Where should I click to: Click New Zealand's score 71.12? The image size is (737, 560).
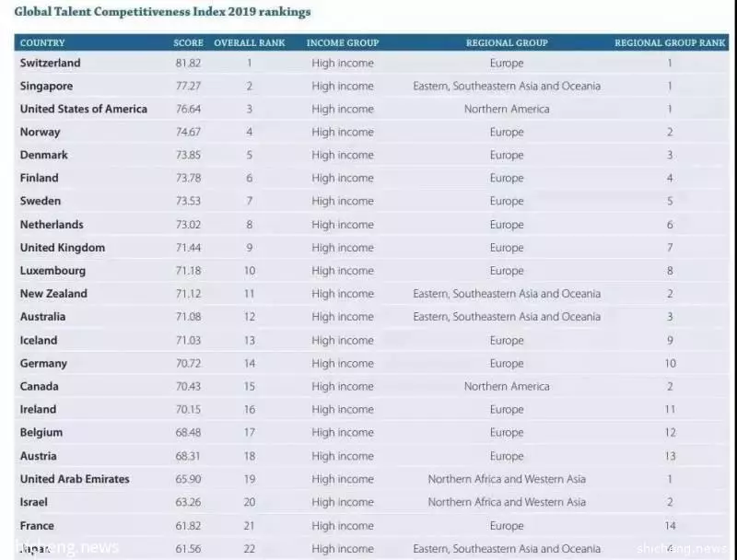[x=188, y=294]
